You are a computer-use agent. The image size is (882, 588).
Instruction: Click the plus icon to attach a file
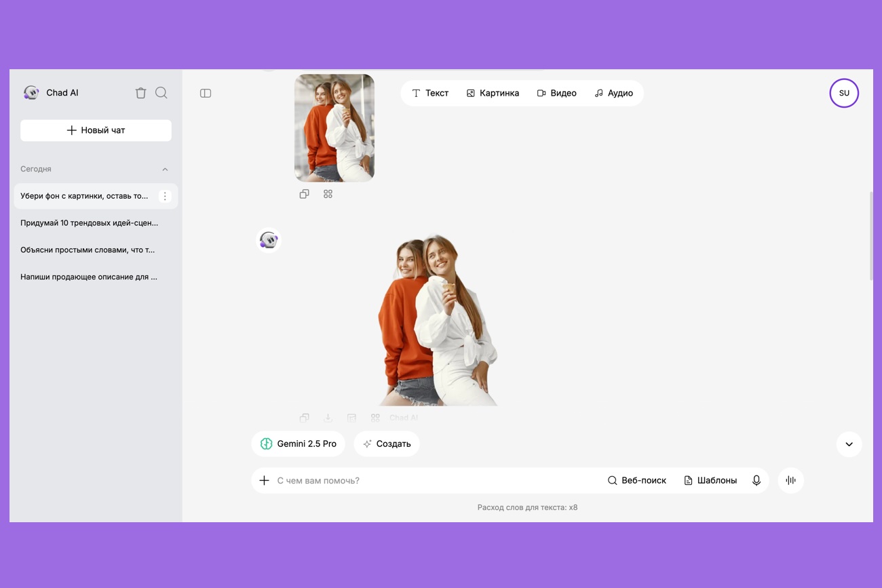(x=265, y=480)
